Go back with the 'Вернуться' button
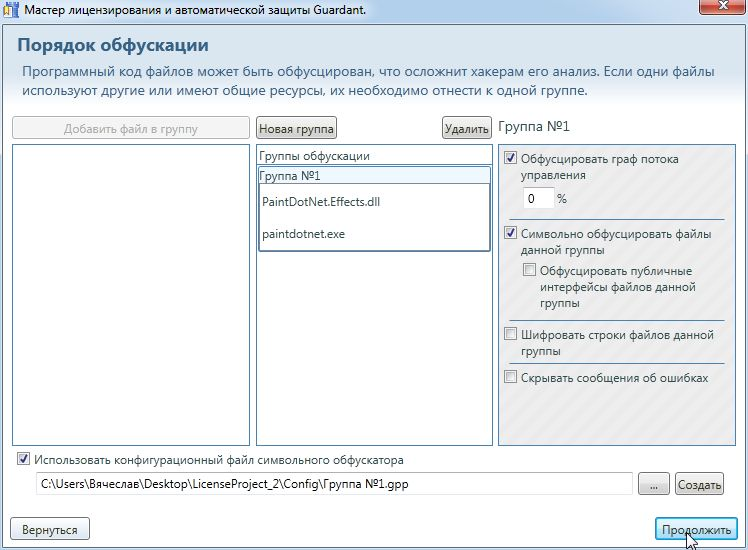The height and width of the screenshot is (550, 748). [x=50, y=528]
